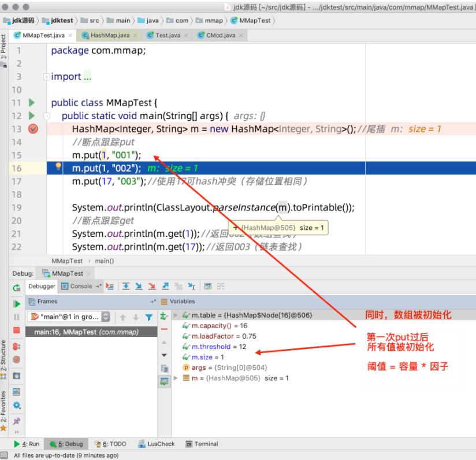Click Show Execution Point icon
Viewport: 476px width, 460px height.
pos(110,286)
